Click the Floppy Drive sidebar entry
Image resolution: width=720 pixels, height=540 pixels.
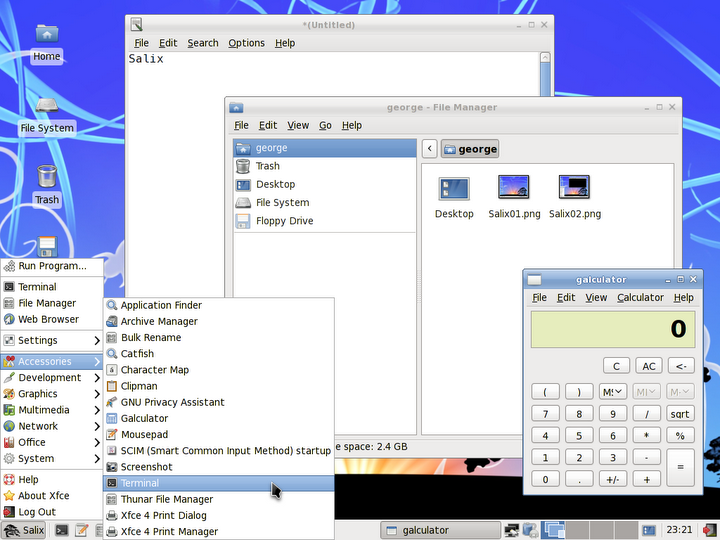point(283,221)
